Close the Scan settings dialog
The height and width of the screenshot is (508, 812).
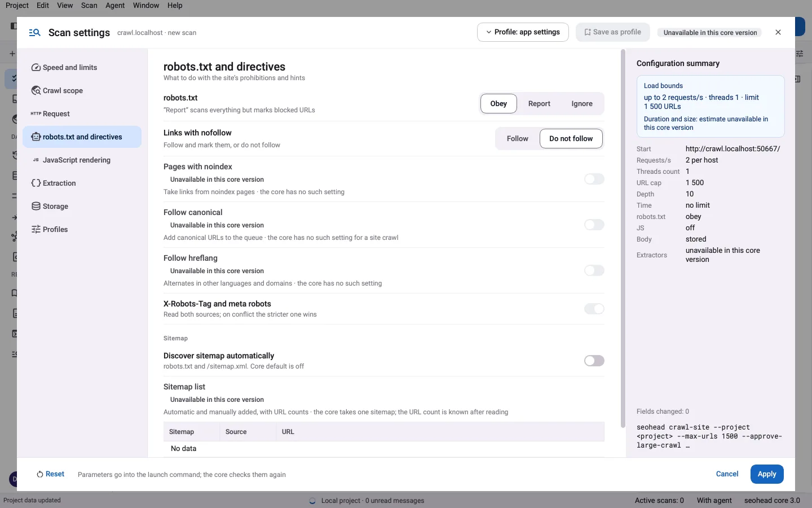click(x=778, y=33)
